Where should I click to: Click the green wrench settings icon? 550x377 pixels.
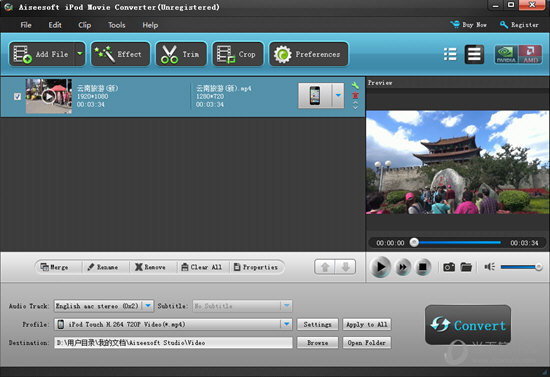tap(355, 85)
